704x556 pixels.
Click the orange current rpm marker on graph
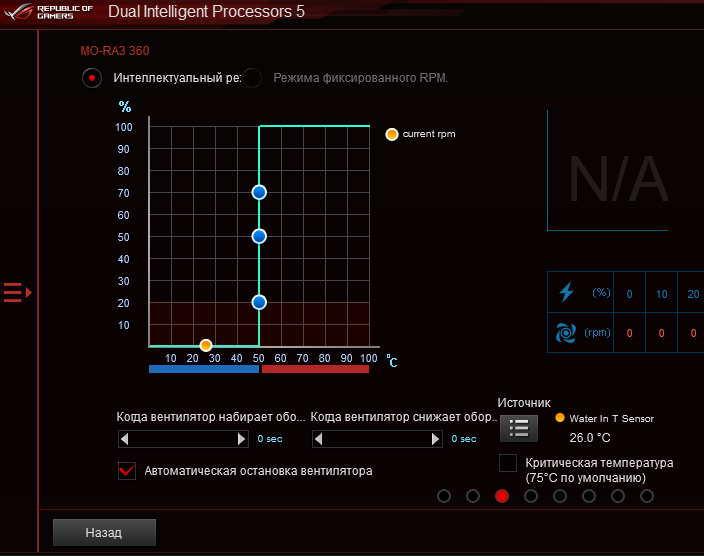[x=206, y=345]
